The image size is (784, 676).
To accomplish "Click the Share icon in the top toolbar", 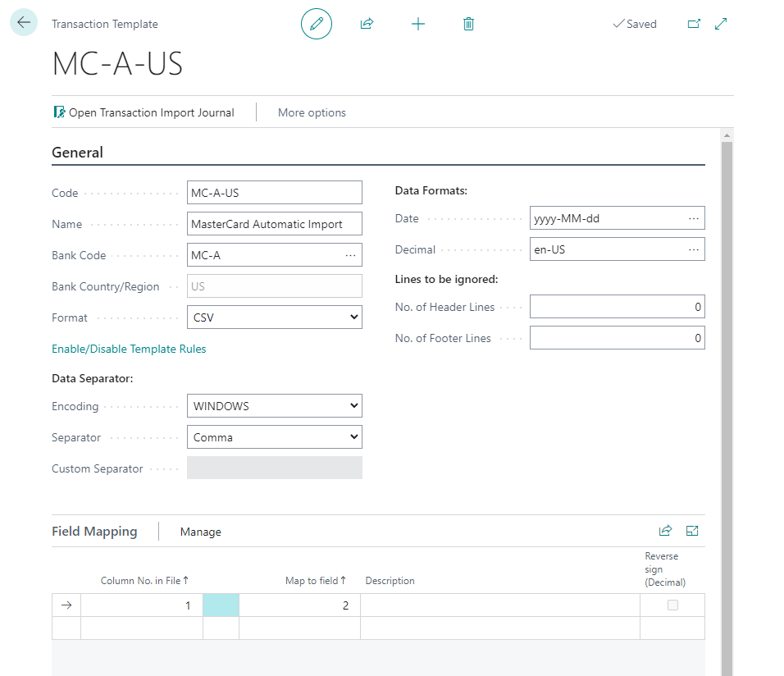I will pos(367,24).
